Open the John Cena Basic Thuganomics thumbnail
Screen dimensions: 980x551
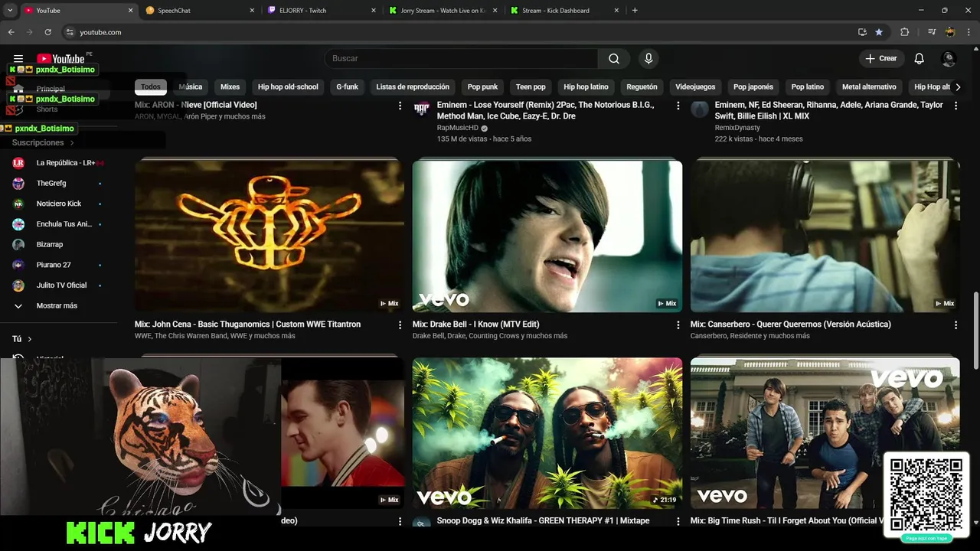[x=269, y=236]
